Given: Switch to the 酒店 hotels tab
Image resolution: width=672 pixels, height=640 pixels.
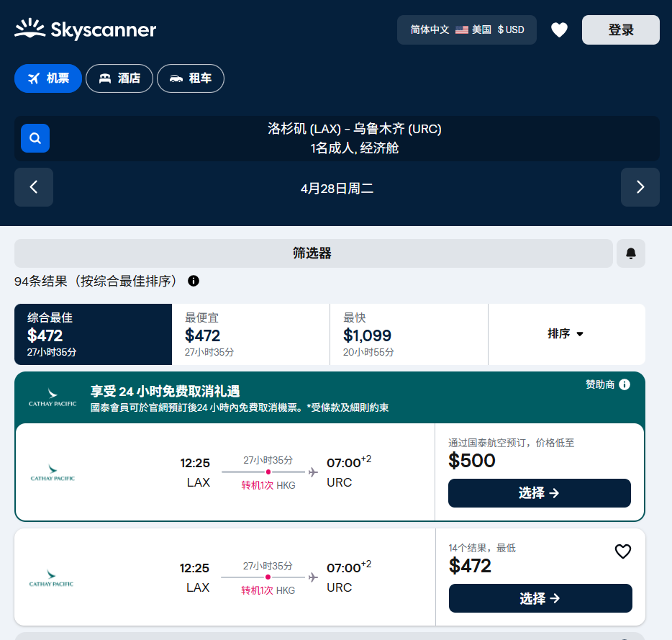Looking at the screenshot, I should [x=119, y=78].
